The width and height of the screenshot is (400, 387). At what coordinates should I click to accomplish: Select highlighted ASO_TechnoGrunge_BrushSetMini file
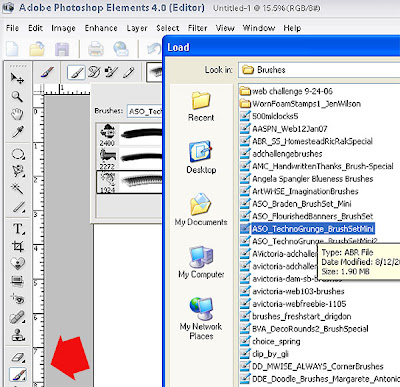[x=307, y=229]
